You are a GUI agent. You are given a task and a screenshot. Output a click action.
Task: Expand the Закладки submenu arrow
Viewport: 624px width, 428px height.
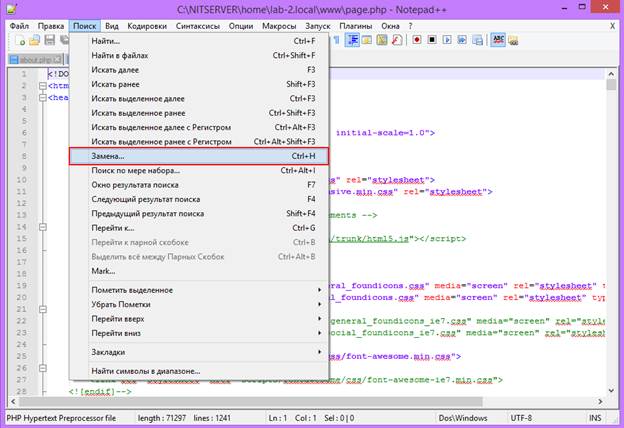pyautogui.click(x=319, y=352)
